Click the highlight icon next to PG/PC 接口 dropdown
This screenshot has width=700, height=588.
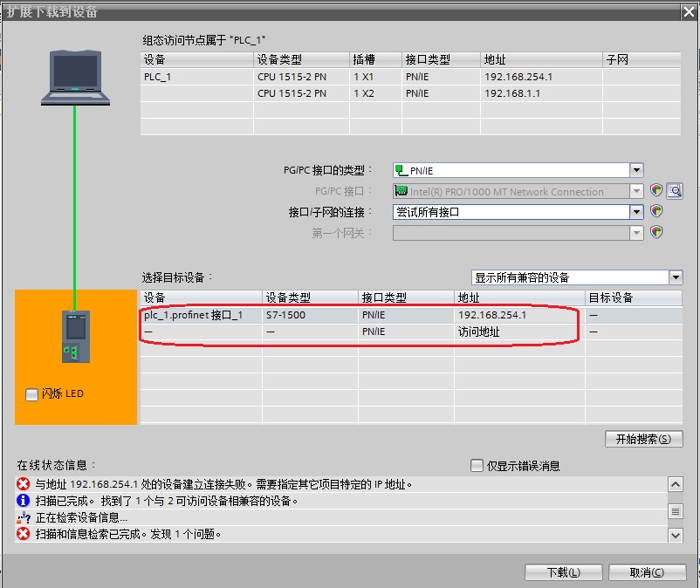click(656, 190)
